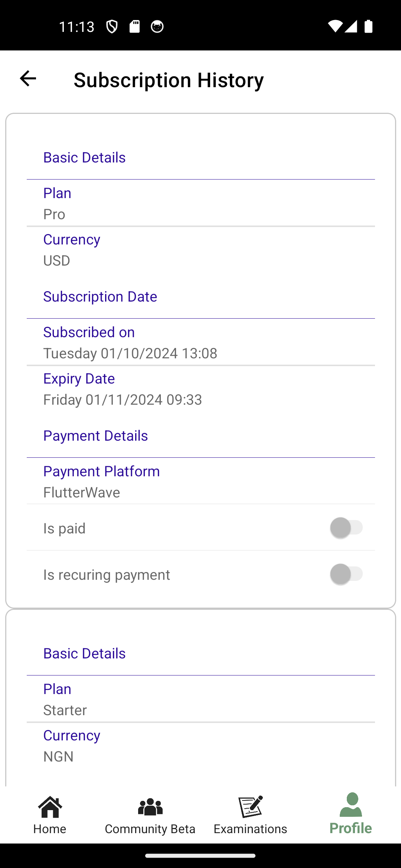
Task: Tap the Starter plan value
Action: tap(65, 710)
